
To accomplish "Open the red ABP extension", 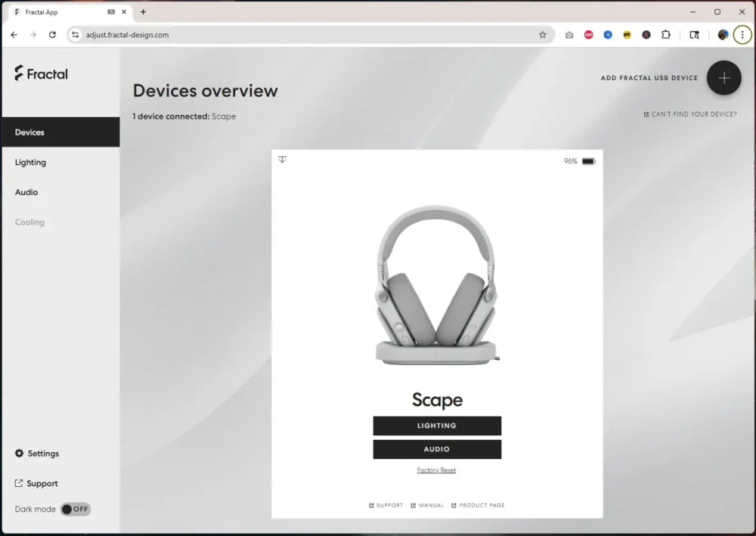I will (589, 35).
